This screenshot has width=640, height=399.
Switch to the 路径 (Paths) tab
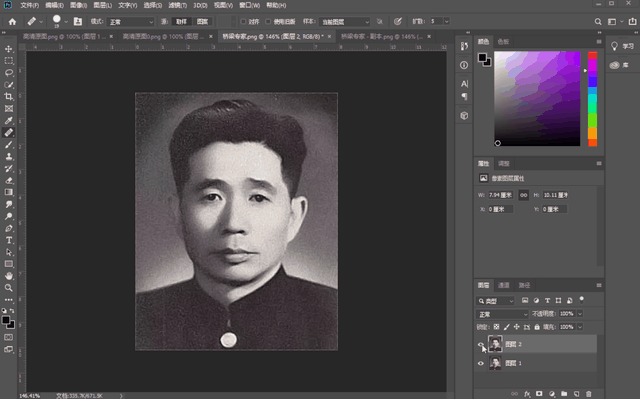tap(524, 285)
